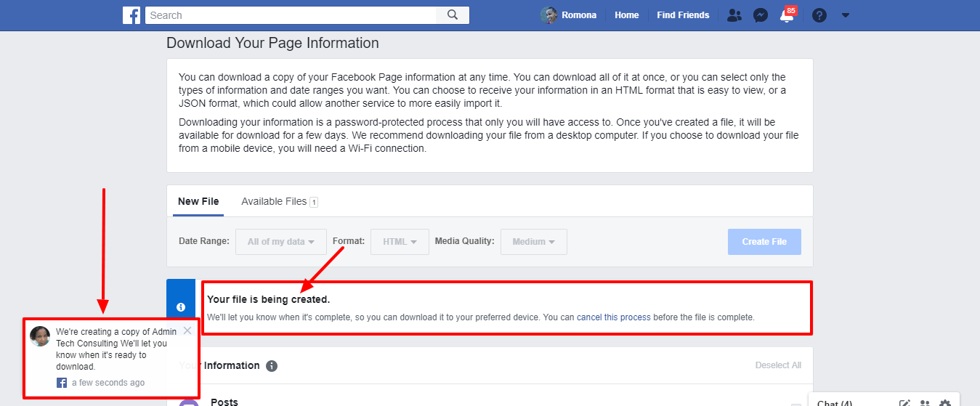Open the Medium media quality dropdown
Screen dimensions: 980x406
click(x=534, y=242)
